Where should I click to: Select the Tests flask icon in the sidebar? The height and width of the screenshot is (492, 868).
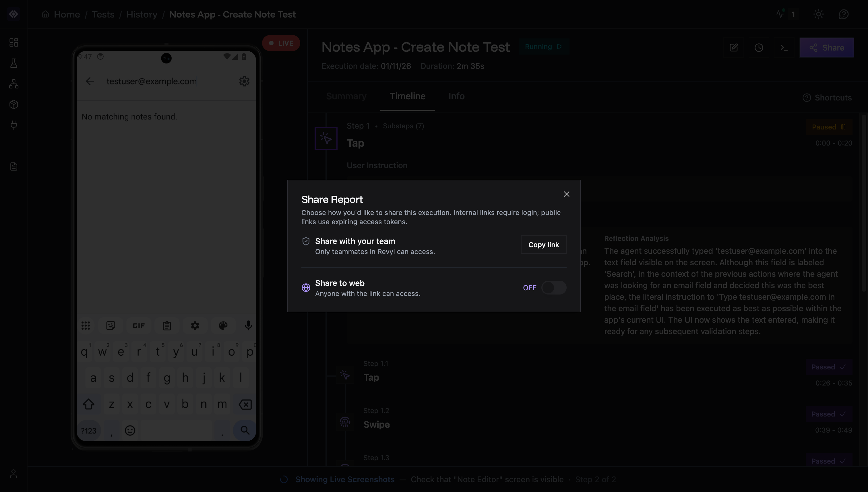13,63
